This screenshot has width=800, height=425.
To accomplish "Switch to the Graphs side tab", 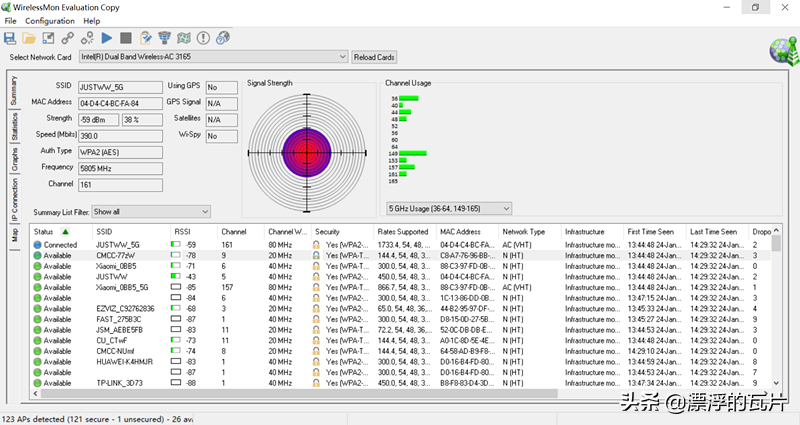I will (14, 160).
